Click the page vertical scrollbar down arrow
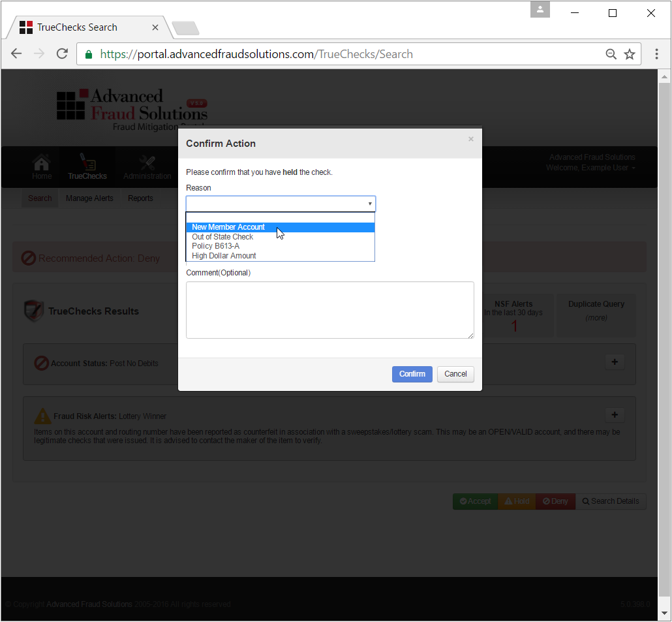Image resolution: width=672 pixels, height=622 pixels. pos(664,614)
